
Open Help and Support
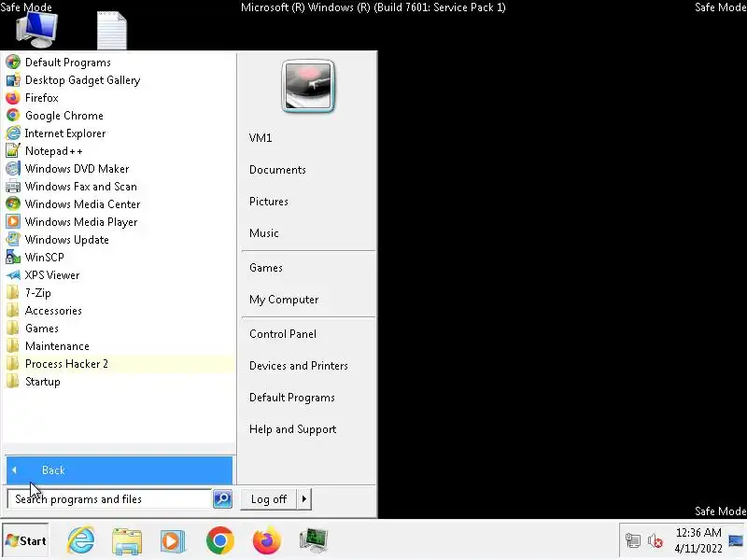tap(292, 429)
